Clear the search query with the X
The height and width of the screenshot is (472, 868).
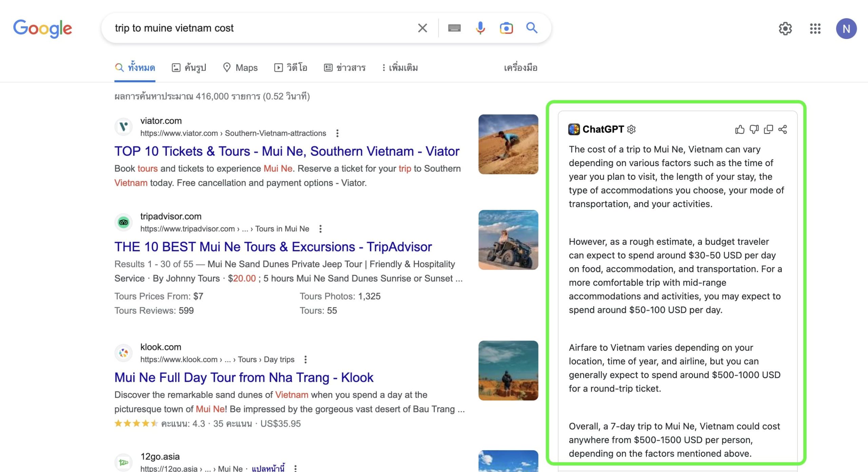422,28
